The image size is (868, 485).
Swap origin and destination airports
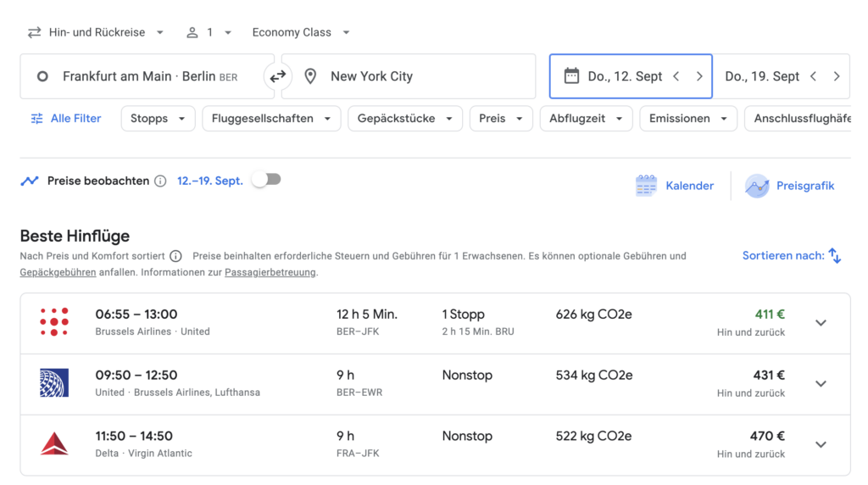point(278,76)
